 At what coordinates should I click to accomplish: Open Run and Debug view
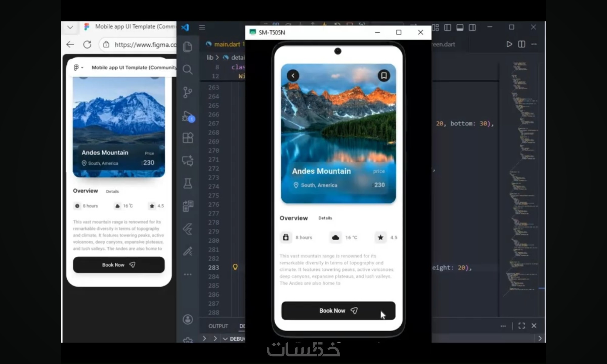[188, 116]
